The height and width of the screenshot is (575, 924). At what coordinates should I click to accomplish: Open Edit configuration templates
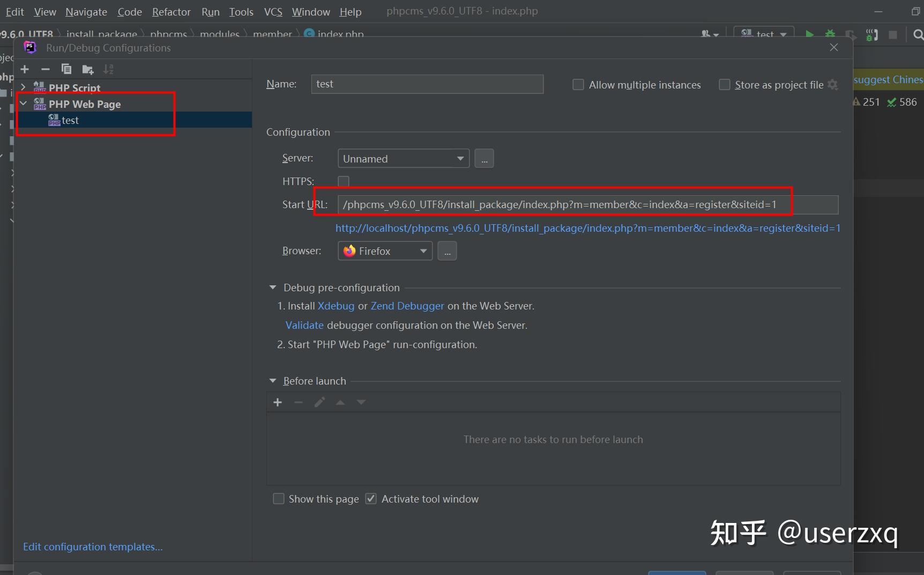[x=92, y=546]
